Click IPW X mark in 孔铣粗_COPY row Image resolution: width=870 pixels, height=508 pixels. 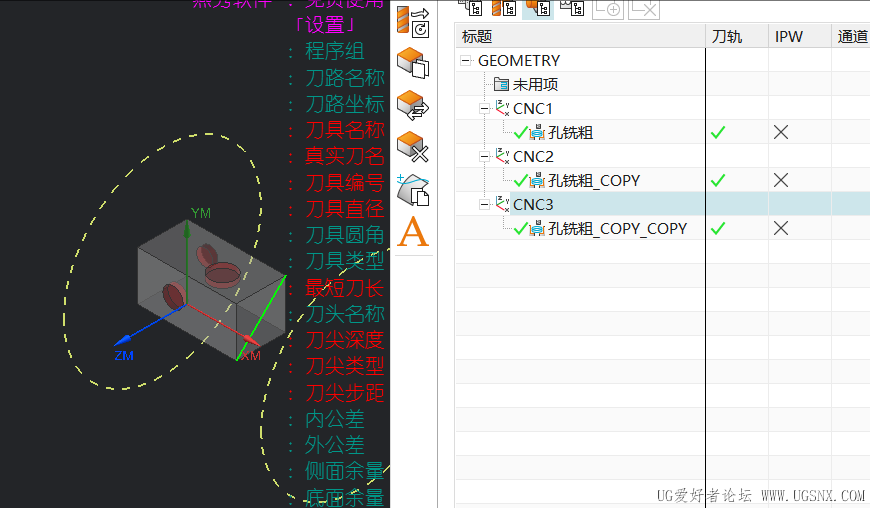coord(781,180)
